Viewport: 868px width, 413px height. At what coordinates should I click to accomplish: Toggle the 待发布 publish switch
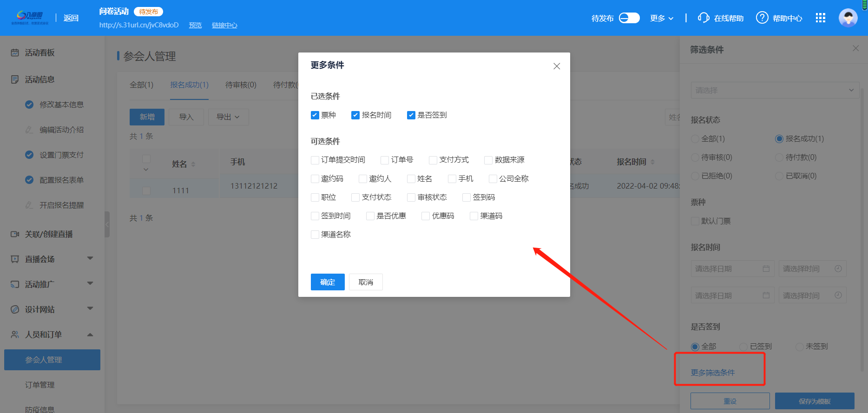629,18
